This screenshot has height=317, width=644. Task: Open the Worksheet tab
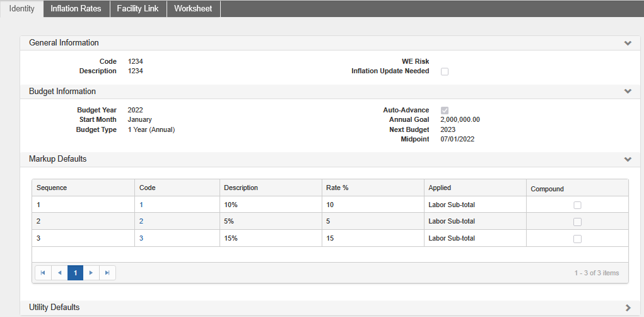coord(193,9)
